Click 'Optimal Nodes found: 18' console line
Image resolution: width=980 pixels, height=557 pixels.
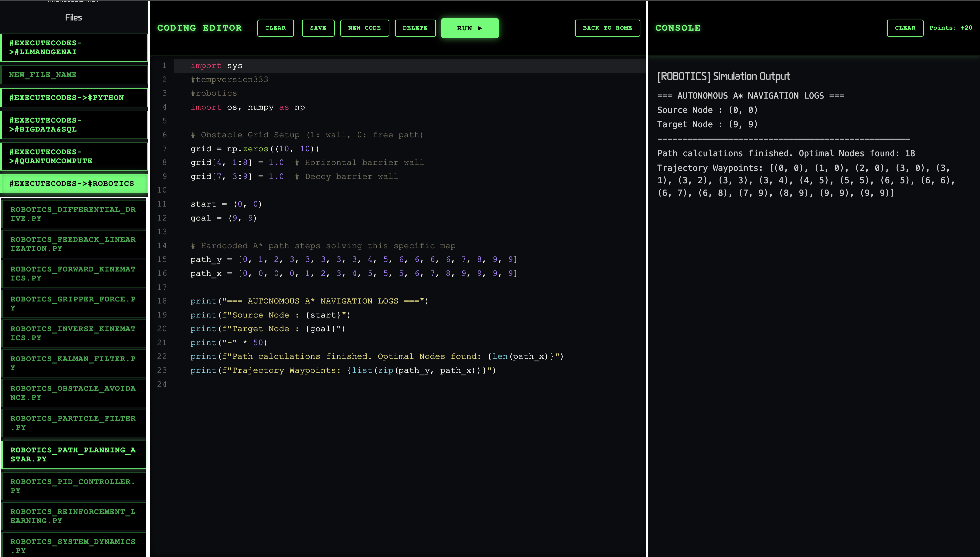786,153
